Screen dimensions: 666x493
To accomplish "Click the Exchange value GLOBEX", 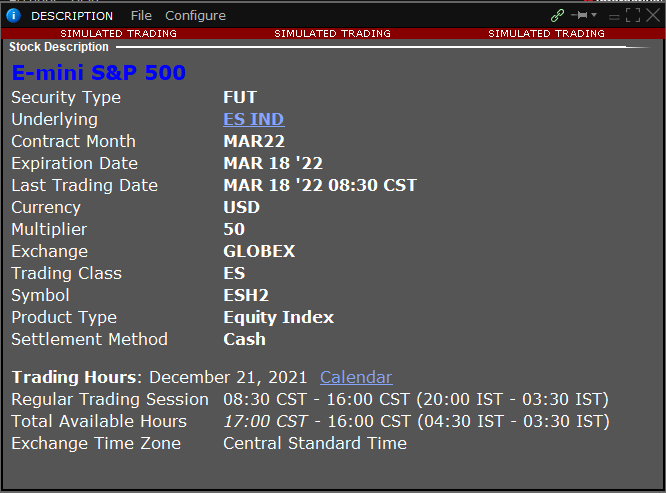I will tap(259, 251).
